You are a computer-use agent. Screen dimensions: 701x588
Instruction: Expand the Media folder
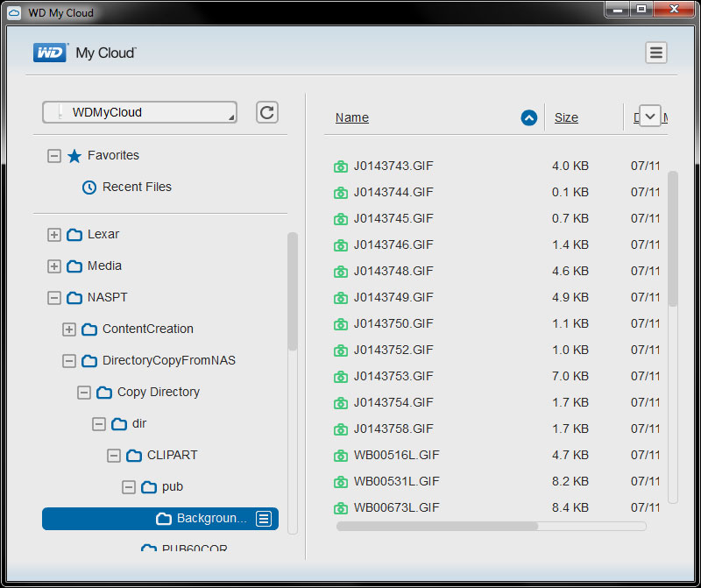[x=54, y=266]
